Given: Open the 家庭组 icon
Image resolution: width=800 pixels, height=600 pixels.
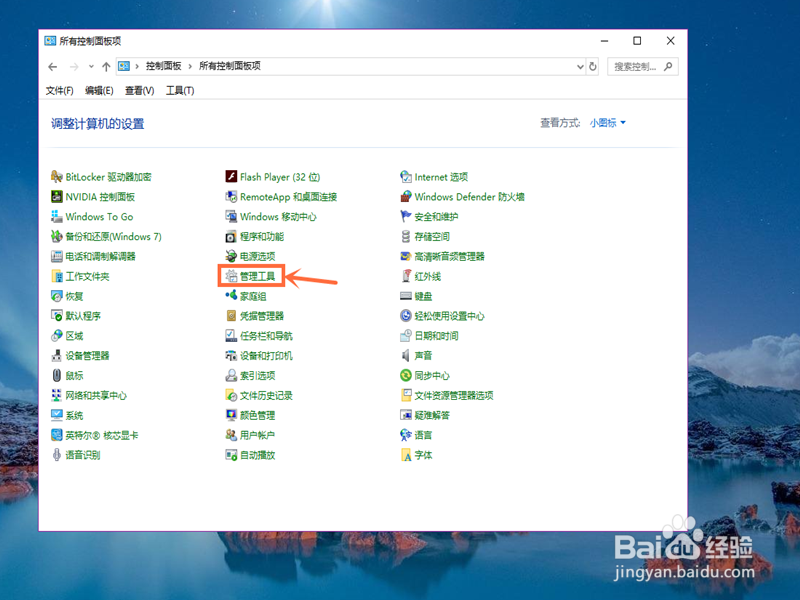Looking at the screenshot, I should pos(231,296).
